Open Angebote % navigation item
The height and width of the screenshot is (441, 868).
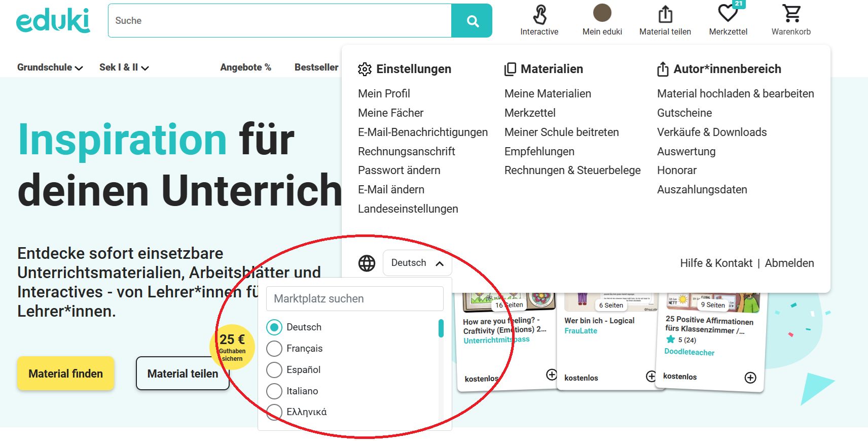(245, 67)
